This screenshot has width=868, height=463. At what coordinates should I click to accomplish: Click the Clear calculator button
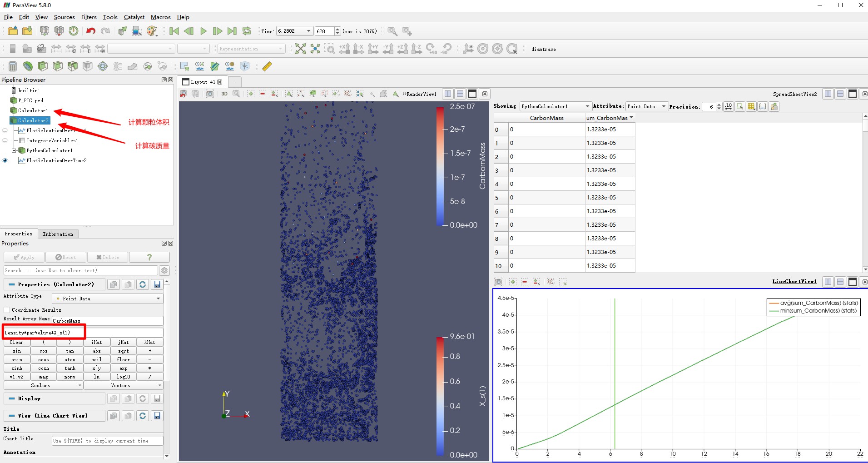(x=17, y=342)
